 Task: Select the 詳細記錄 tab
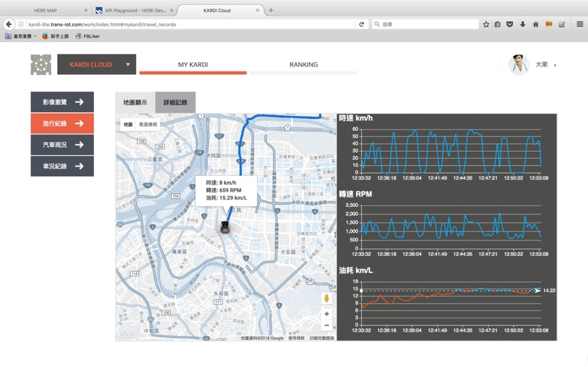pyautogui.click(x=175, y=102)
